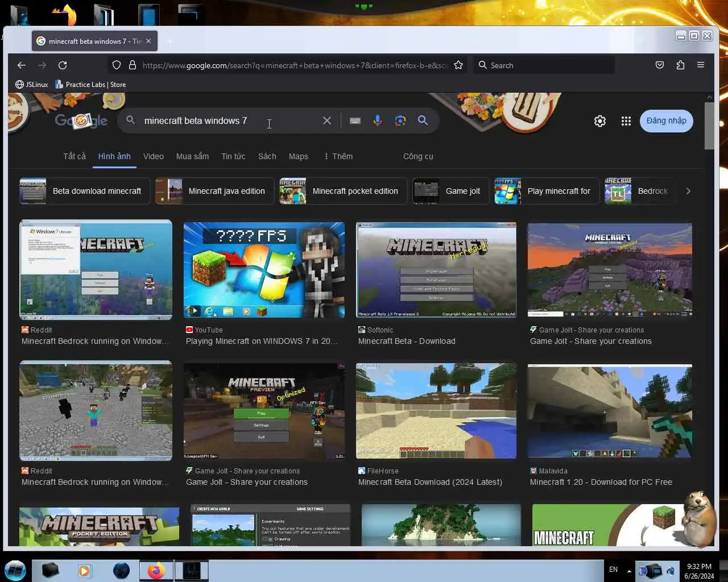
Task: Select the Hình ảnh tab
Action: 114,156
